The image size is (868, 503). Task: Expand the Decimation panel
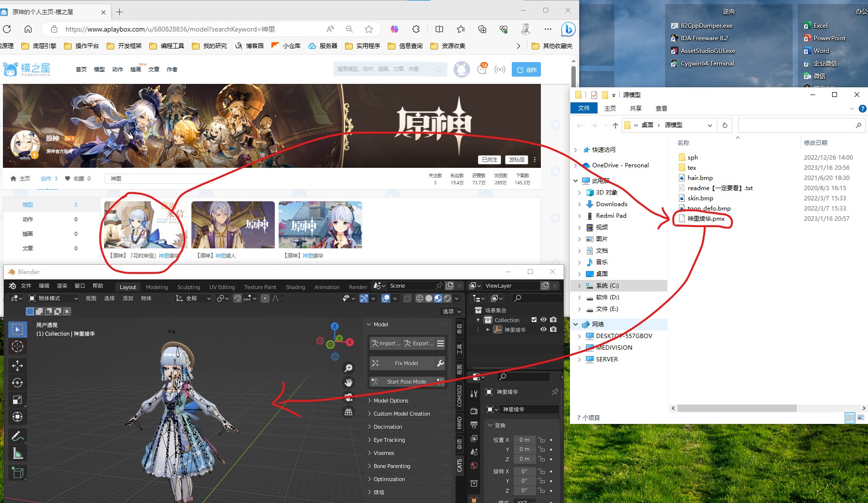point(388,427)
